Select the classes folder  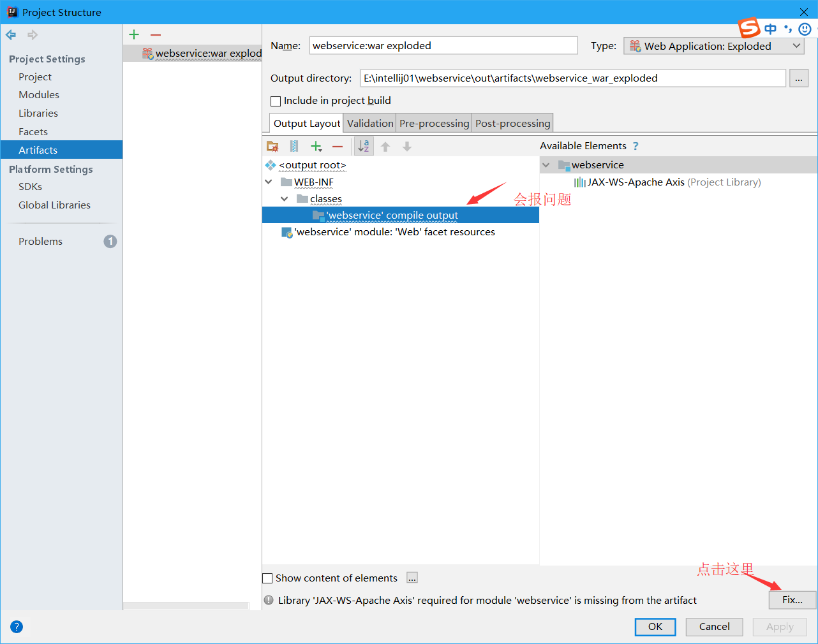[326, 199]
